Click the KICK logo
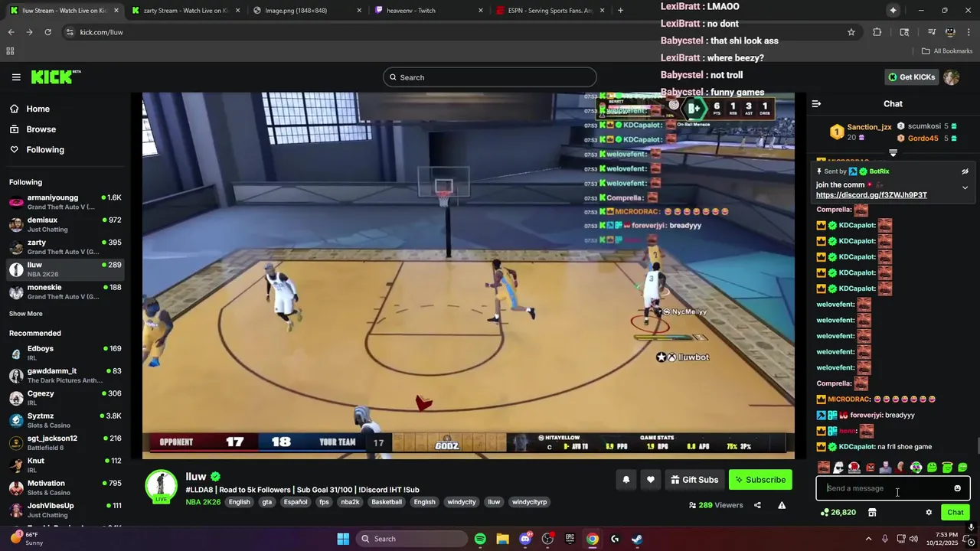 coord(55,77)
